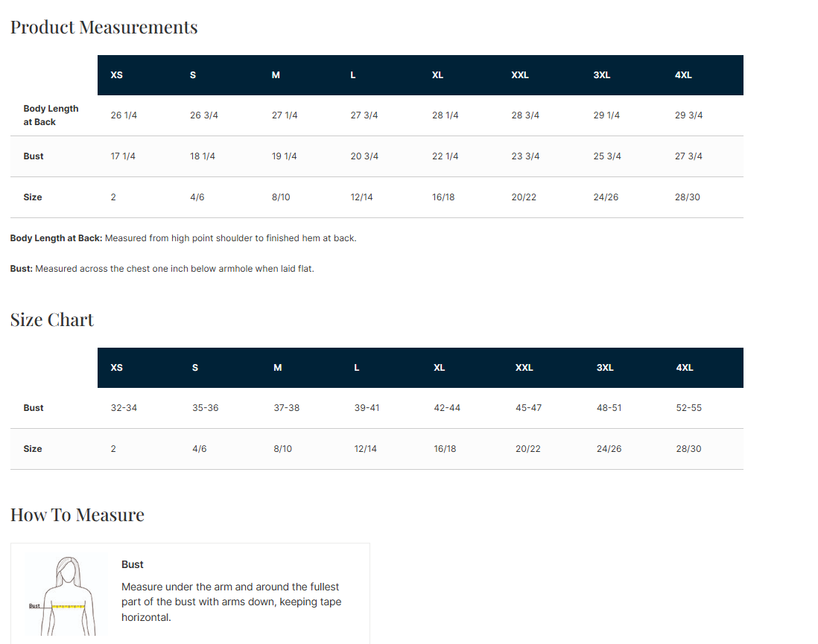Click the 29 3/4 body length value
This screenshot has width=818, height=644.
pyautogui.click(x=688, y=115)
